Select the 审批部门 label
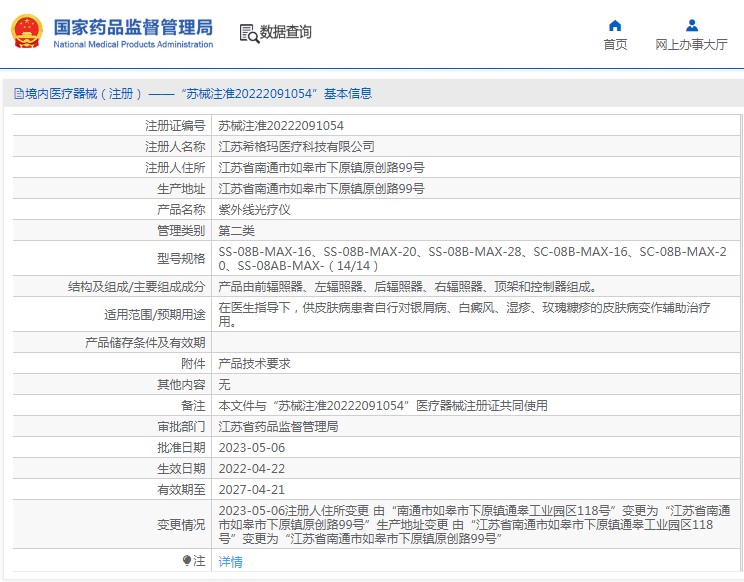 [x=181, y=427]
